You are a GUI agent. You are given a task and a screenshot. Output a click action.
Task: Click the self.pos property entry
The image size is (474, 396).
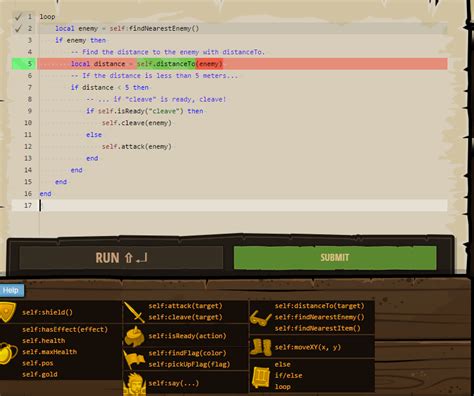click(x=38, y=363)
